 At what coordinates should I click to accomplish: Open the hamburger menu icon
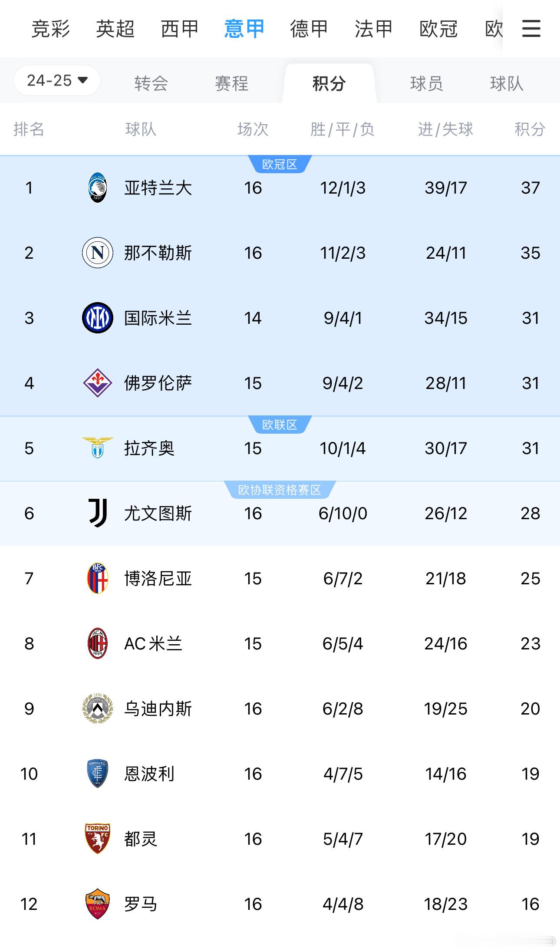click(x=531, y=29)
